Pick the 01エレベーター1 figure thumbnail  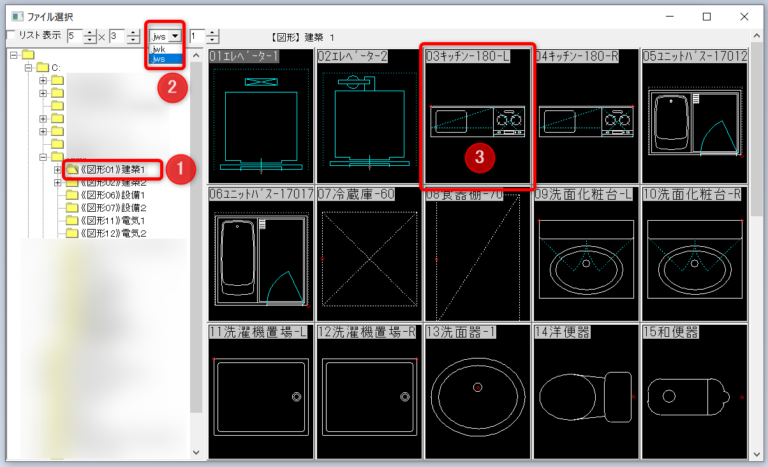pos(261,116)
